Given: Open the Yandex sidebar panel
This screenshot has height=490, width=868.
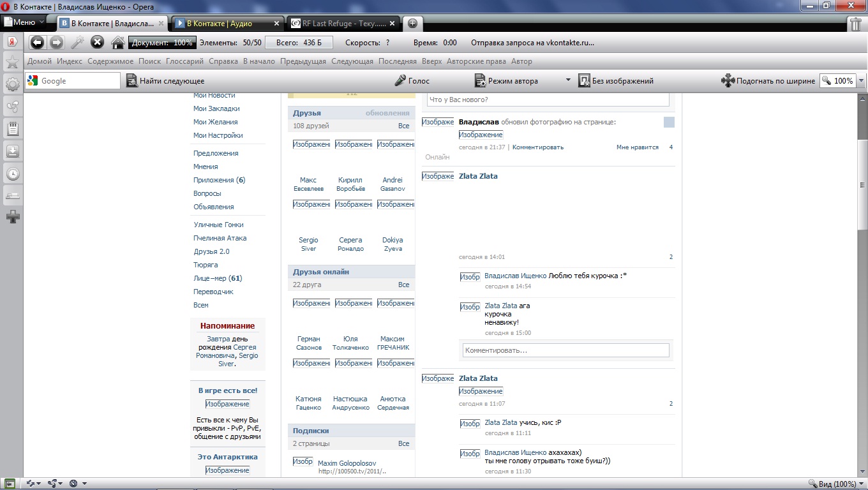Looking at the screenshot, I should coord(12,42).
